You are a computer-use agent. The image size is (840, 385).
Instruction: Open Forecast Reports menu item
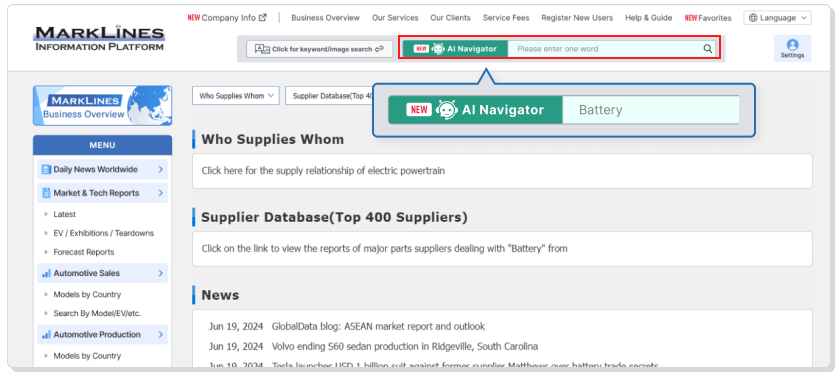84,252
